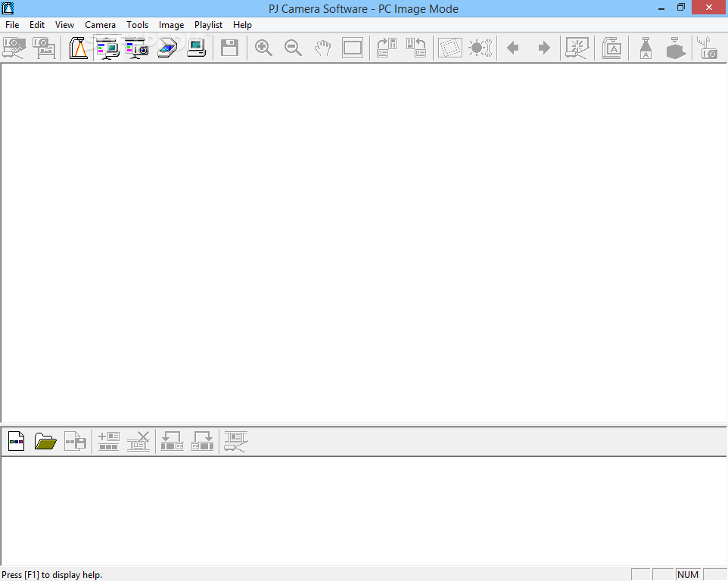Click the projector screen projection icon

[577, 48]
